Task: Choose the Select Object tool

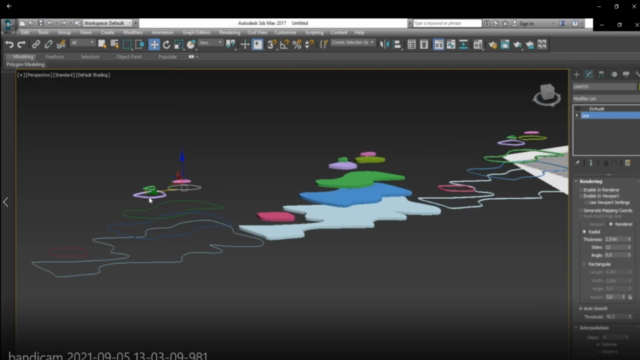Action: pyautogui.click(x=102, y=44)
